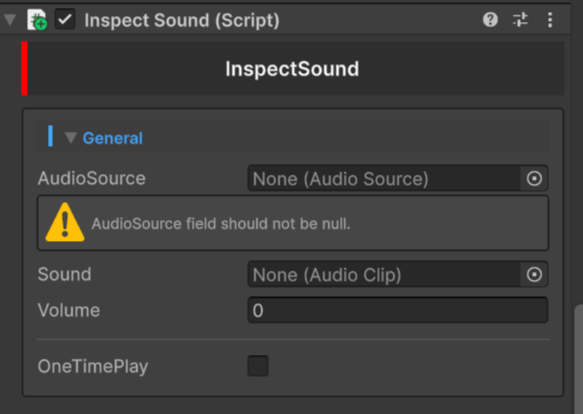Open the Sound audio clip picker

tap(534, 275)
